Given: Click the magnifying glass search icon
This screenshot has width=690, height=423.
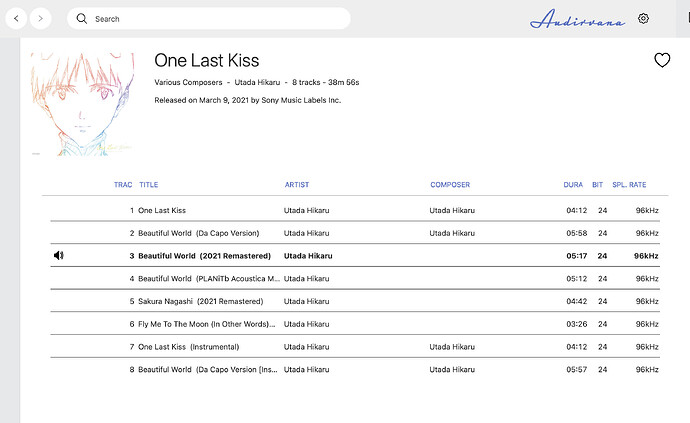Looking at the screenshot, I should [x=82, y=19].
